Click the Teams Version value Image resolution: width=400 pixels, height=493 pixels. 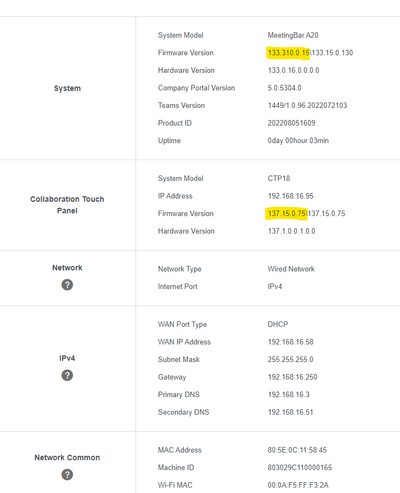coord(307,105)
